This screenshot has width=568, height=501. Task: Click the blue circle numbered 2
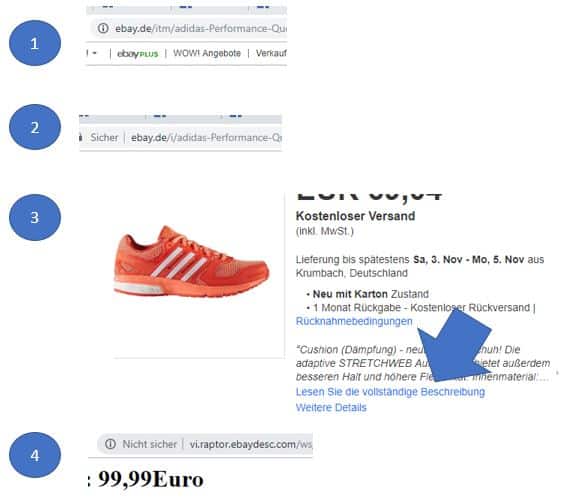point(35,127)
